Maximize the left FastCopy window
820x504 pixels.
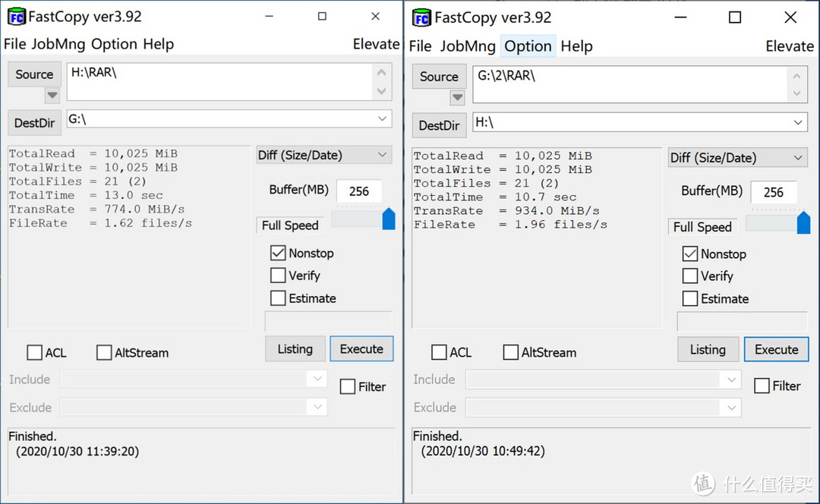[x=322, y=17]
